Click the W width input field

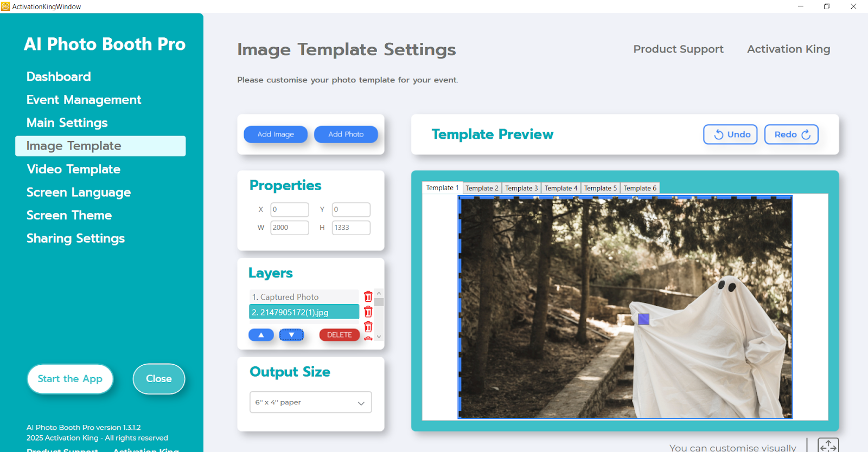[289, 228]
